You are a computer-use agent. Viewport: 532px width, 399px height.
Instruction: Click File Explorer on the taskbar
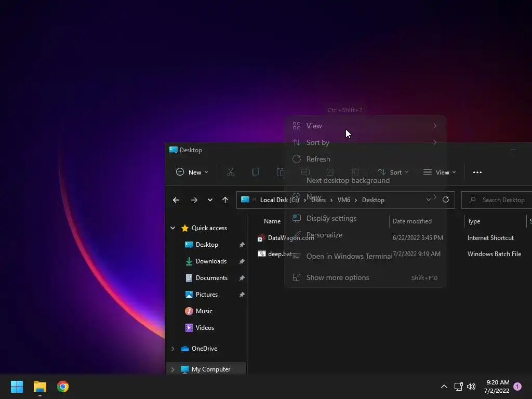tap(39, 387)
